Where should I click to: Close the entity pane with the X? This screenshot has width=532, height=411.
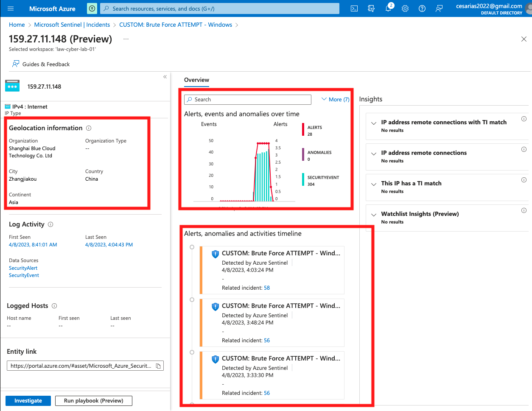click(x=524, y=39)
